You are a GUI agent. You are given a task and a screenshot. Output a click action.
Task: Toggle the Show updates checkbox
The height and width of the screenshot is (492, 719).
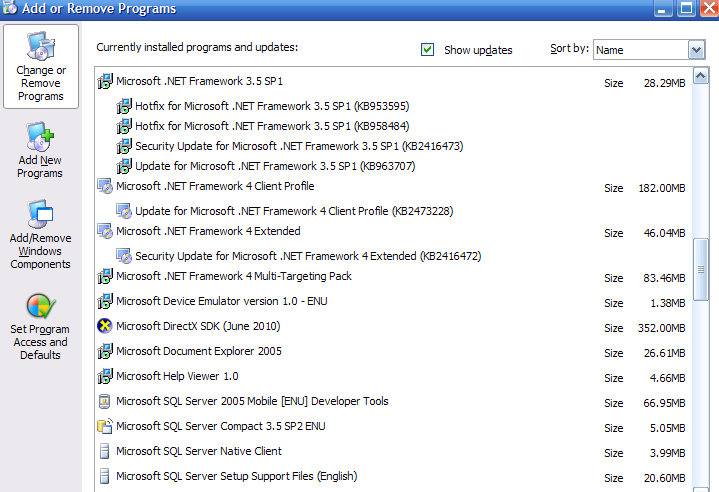tap(427, 50)
